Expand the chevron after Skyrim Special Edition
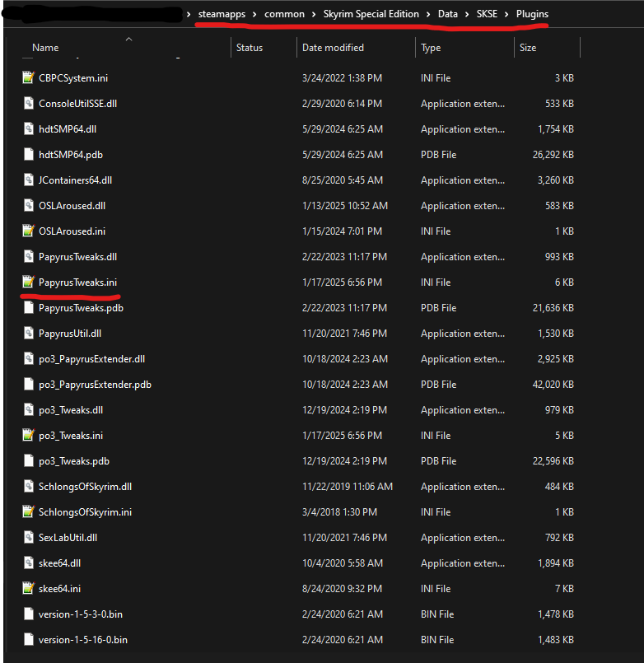Screen dimensions: 644x663 [428, 14]
